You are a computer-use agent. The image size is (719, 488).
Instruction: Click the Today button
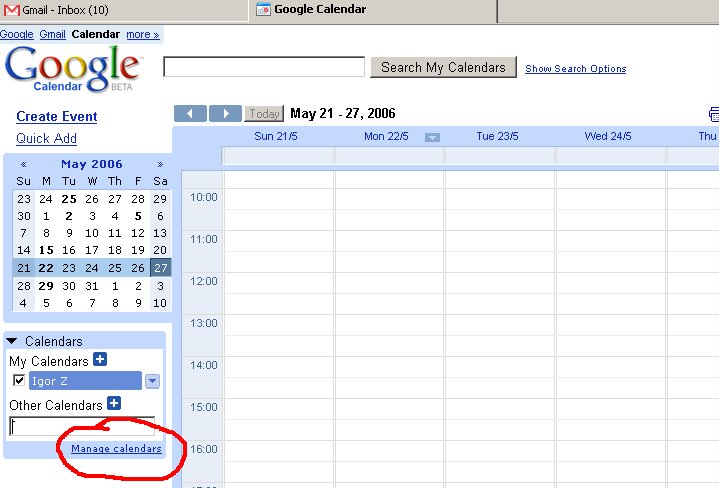[264, 113]
